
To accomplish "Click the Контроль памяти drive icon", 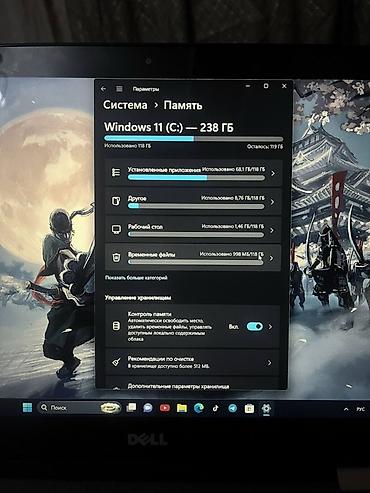I will [x=116, y=326].
